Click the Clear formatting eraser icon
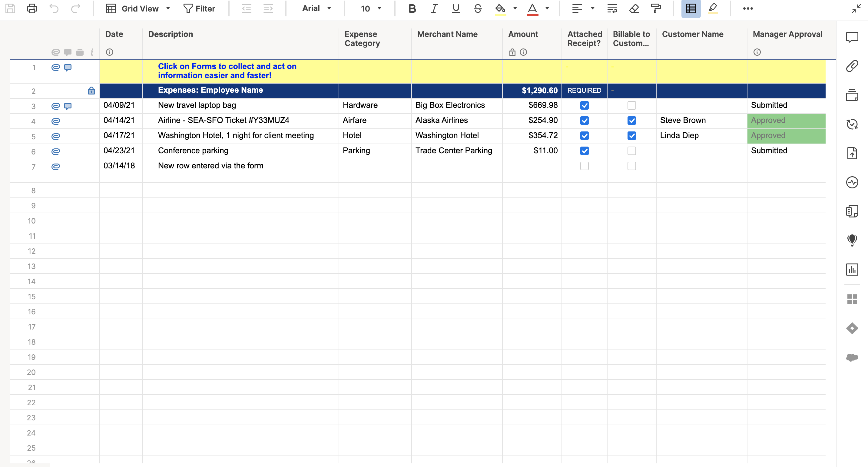The width and height of the screenshot is (868, 467). point(634,8)
